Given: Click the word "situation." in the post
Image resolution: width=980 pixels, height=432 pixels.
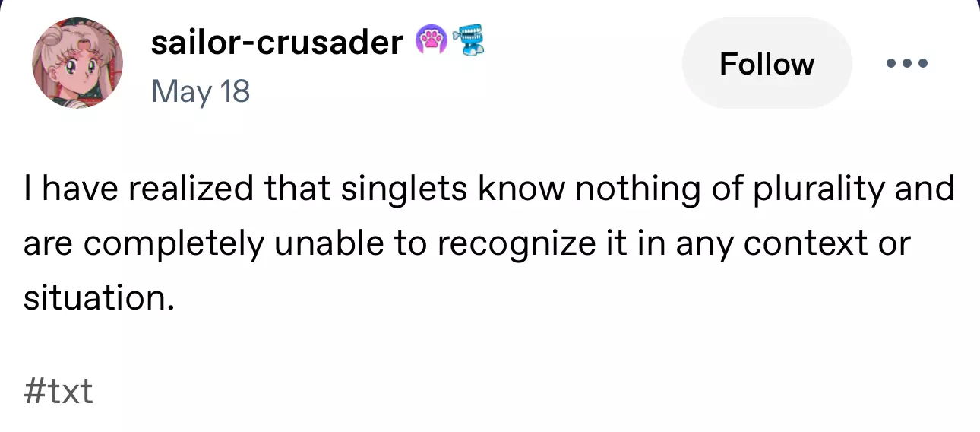Looking at the screenshot, I should pyautogui.click(x=94, y=297).
